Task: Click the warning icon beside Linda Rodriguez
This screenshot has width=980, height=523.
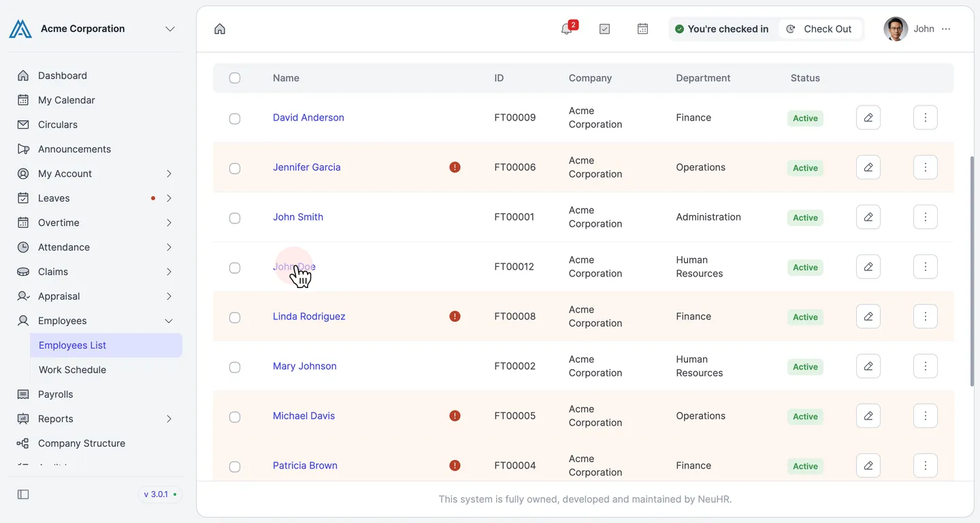Action: [455, 316]
